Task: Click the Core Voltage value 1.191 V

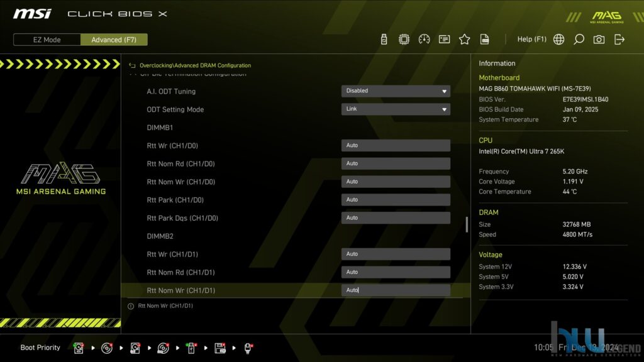Action: 573,182
